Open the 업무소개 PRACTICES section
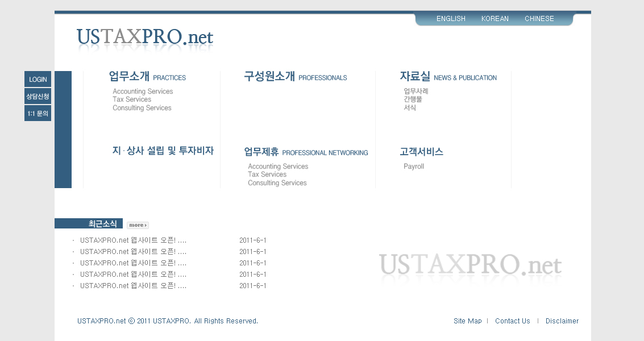This screenshot has width=644, height=341. [x=147, y=77]
